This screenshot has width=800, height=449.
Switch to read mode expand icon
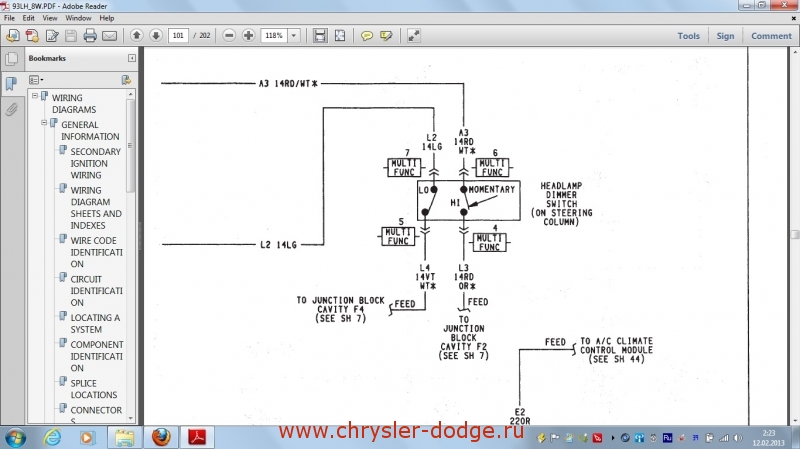click(x=413, y=35)
